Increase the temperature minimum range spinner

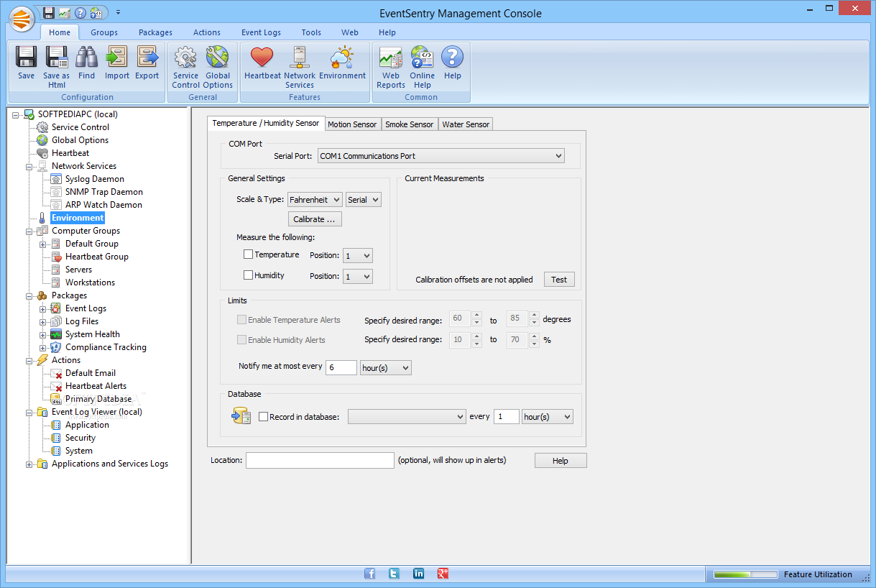(x=476, y=315)
